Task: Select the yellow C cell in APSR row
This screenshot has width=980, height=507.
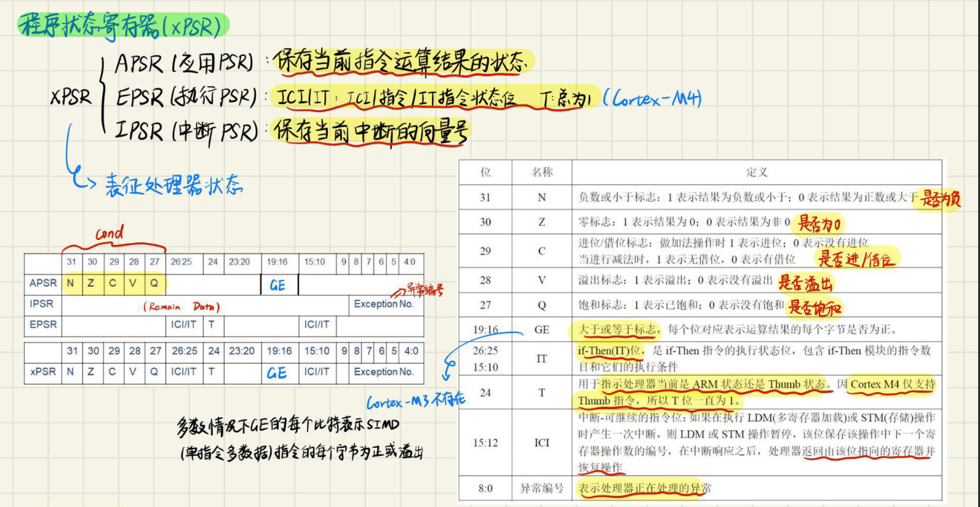Action: click(113, 283)
